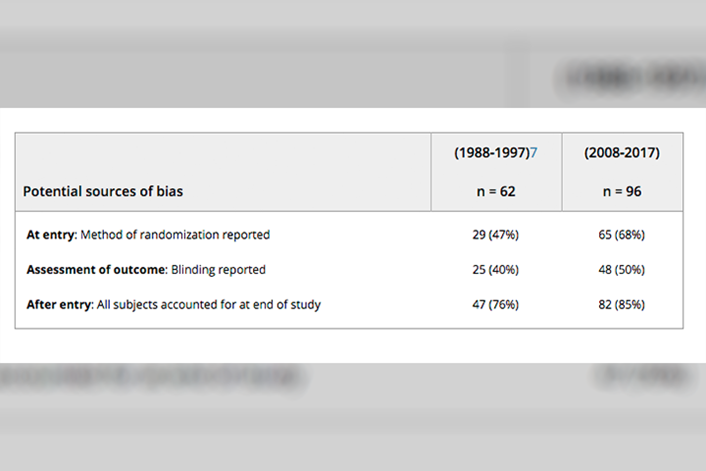Click the blurred text below the table
Screen dimensions: 706x471
click(x=150, y=377)
